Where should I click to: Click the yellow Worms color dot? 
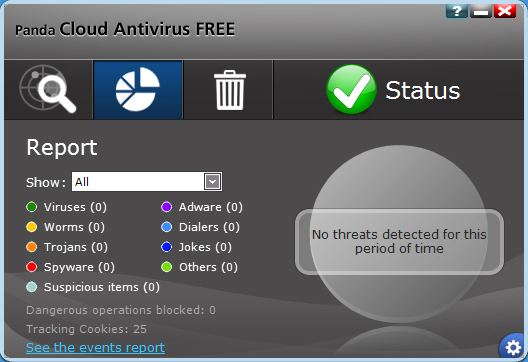click(x=32, y=227)
